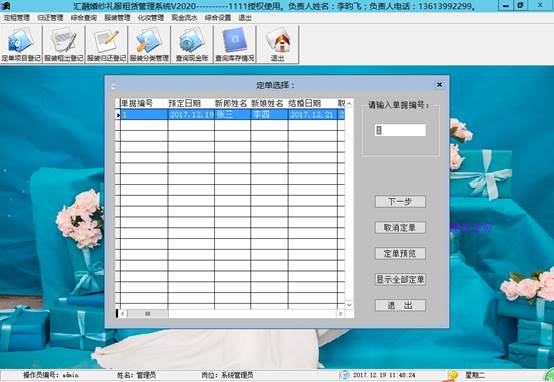Open the 综合查询 menu
Viewport: 554px width, 382px height.
click(84, 18)
